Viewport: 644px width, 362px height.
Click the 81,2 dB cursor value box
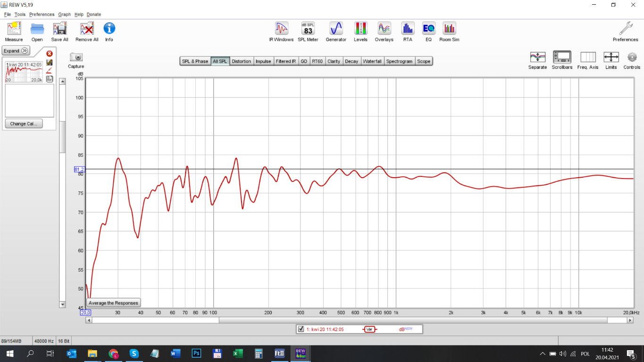79,169
